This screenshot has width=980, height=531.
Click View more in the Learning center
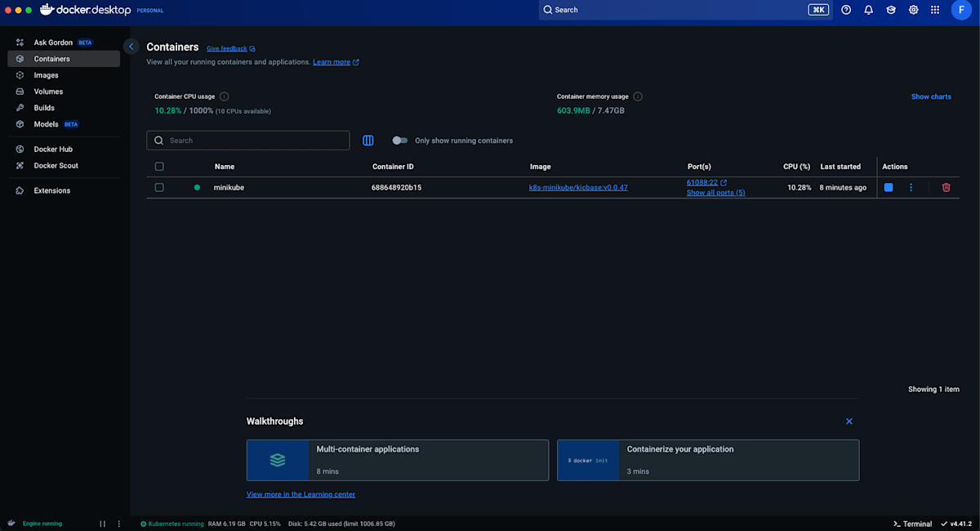tap(301, 494)
